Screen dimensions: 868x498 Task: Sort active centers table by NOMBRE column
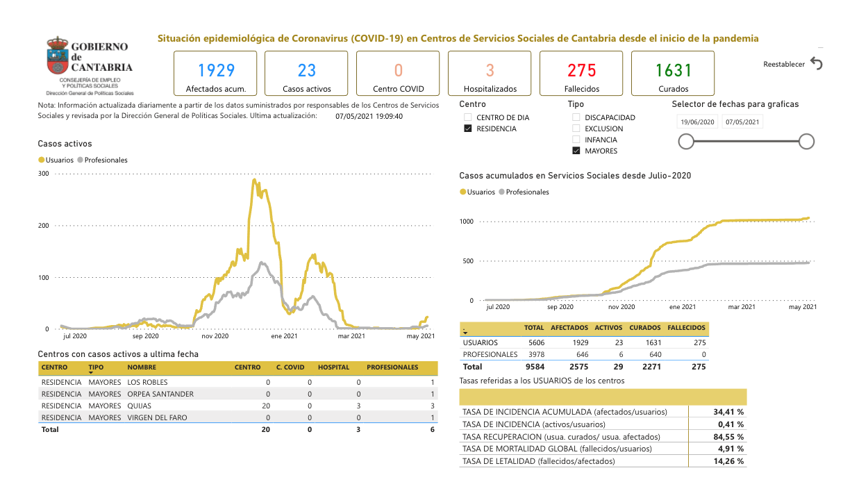[142, 367]
